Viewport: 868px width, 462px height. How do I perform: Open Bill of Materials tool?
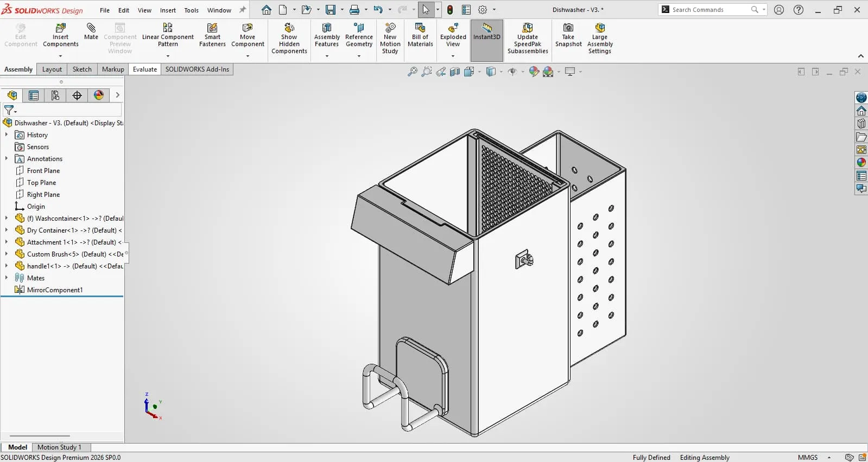420,35
